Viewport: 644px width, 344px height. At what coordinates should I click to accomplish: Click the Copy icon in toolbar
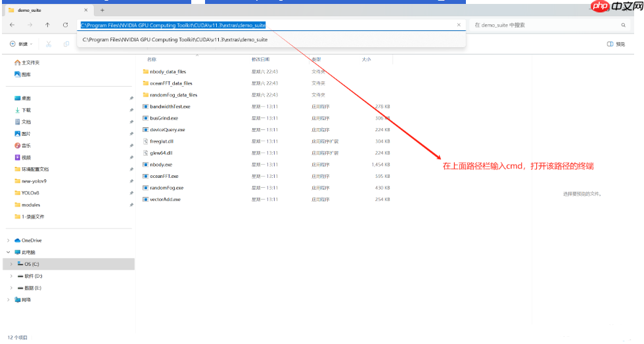pyautogui.click(x=66, y=44)
